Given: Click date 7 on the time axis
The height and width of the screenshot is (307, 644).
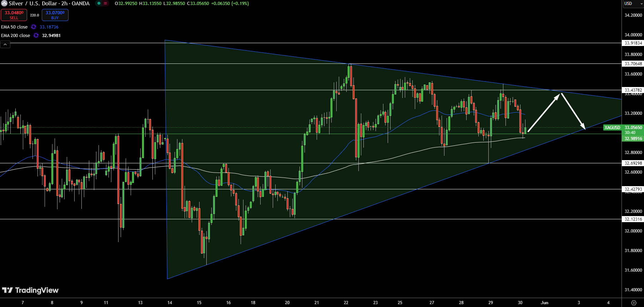Looking at the screenshot, I should click(x=23, y=303).
